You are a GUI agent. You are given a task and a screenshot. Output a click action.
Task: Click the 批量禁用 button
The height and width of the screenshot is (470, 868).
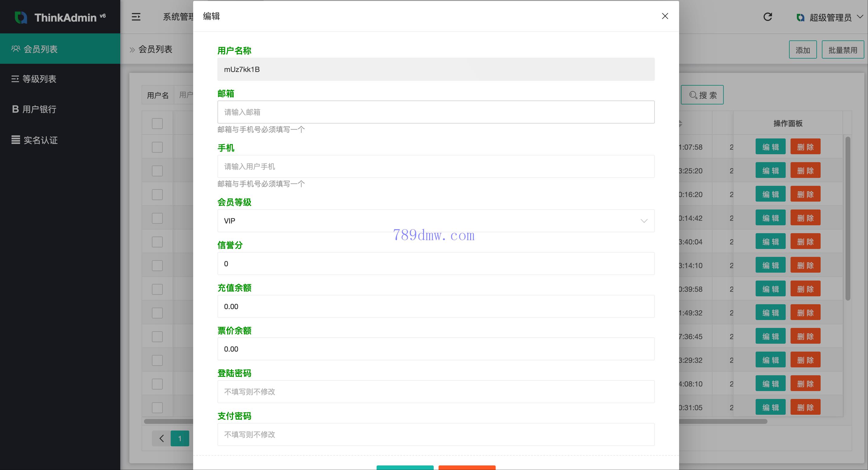[x=842, y=50]
